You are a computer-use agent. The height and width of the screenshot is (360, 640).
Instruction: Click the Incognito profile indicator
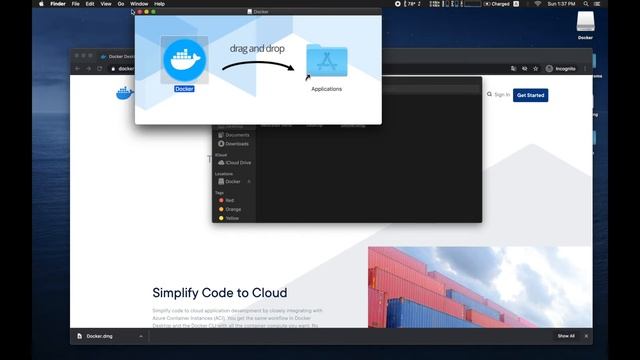560,69
